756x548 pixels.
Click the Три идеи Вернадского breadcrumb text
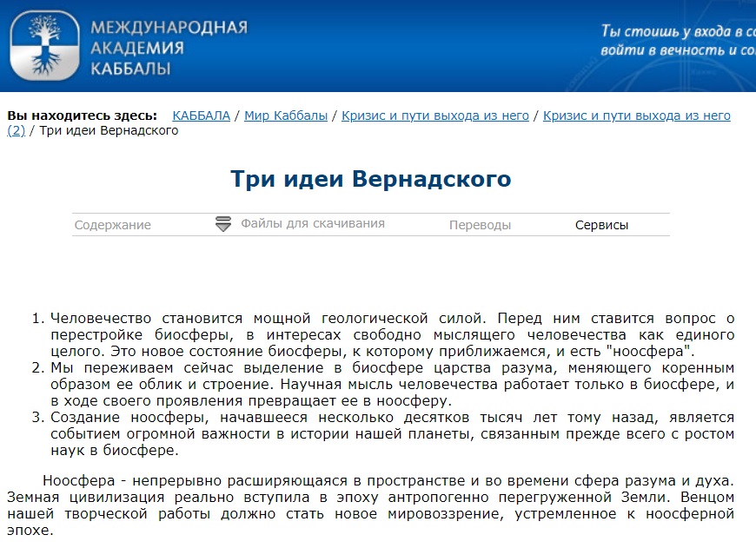point(109,130)
